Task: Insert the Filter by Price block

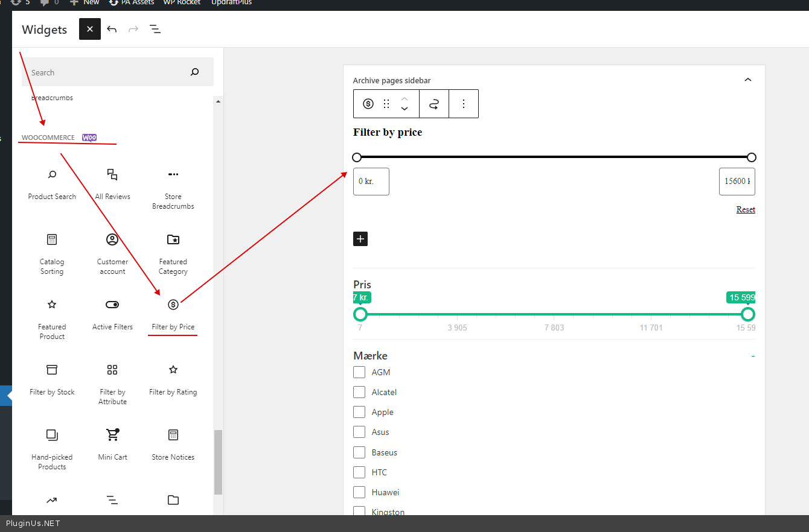Action: (173, 313)
